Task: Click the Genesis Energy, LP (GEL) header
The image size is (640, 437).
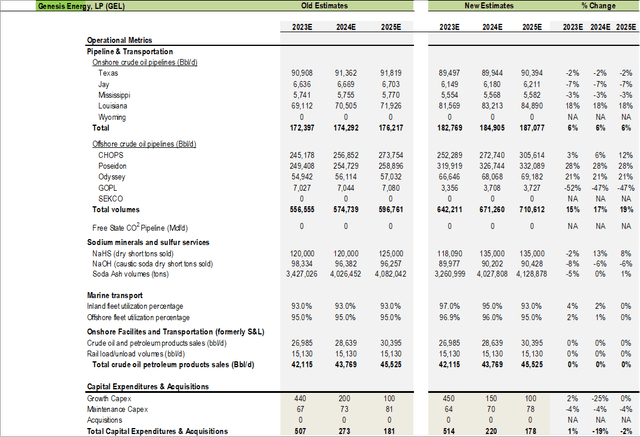Action: coord(81,6)
